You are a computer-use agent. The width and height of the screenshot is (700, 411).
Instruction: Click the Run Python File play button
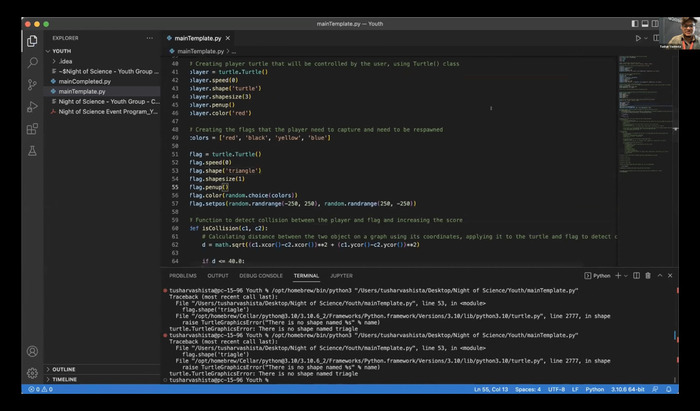(638, 38)
